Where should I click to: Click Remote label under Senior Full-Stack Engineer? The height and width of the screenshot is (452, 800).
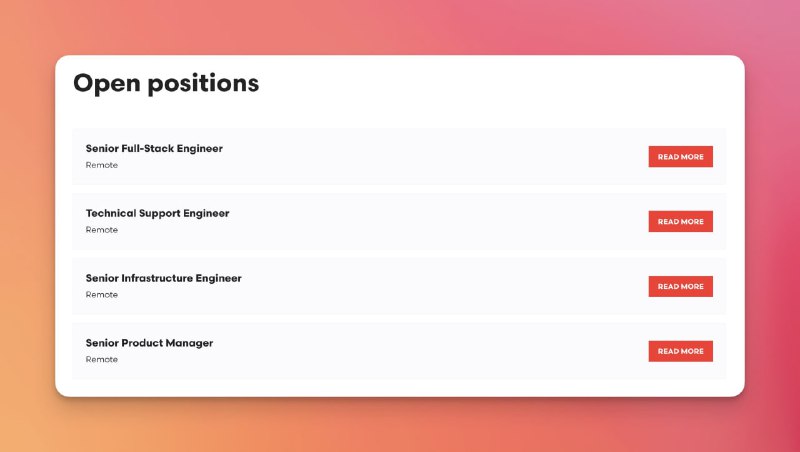102,165
